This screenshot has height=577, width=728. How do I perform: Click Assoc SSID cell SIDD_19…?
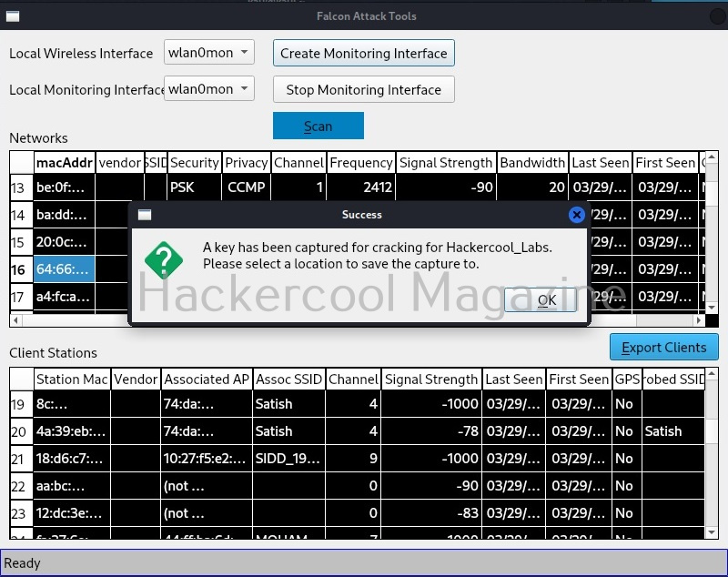click(x=288, y=459)
